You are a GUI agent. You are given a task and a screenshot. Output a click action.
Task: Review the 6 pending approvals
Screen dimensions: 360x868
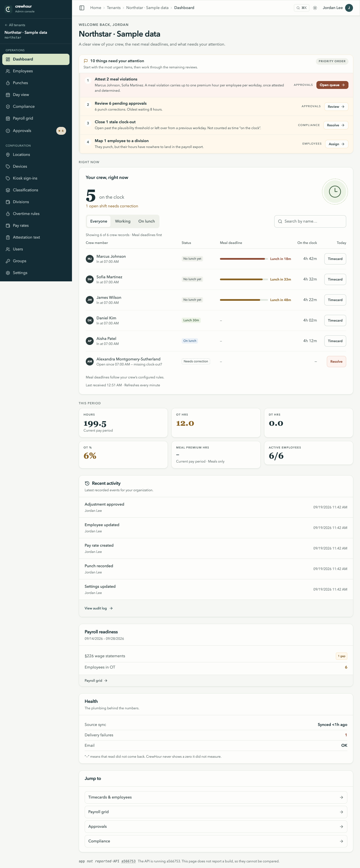click(336, 106)
